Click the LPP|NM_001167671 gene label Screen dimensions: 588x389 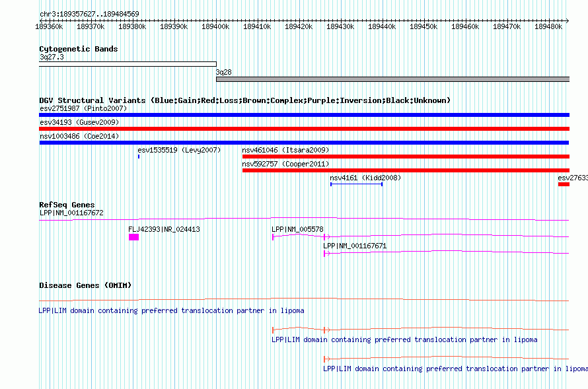pos(355,246)
